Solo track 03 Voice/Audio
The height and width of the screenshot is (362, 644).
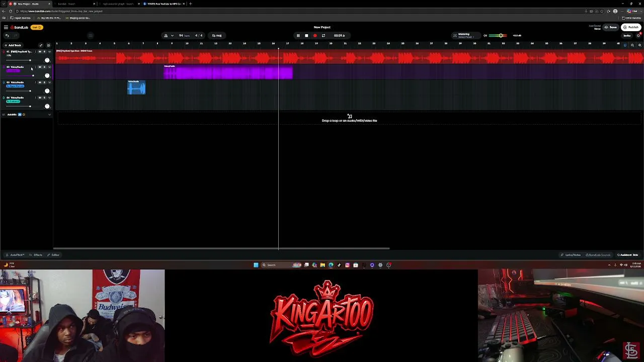[x=44, y=82]
